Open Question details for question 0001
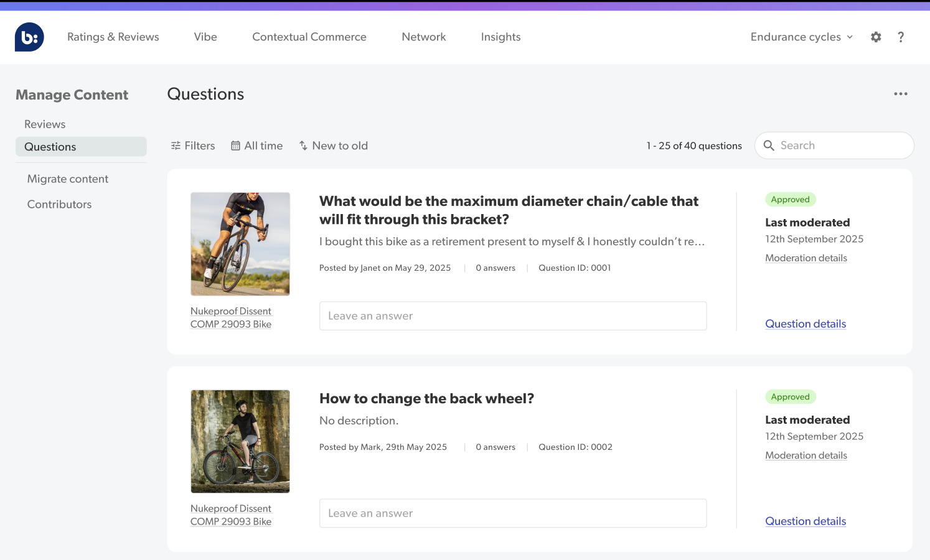This screenshot has width=930, height=560. pos(806,324)
